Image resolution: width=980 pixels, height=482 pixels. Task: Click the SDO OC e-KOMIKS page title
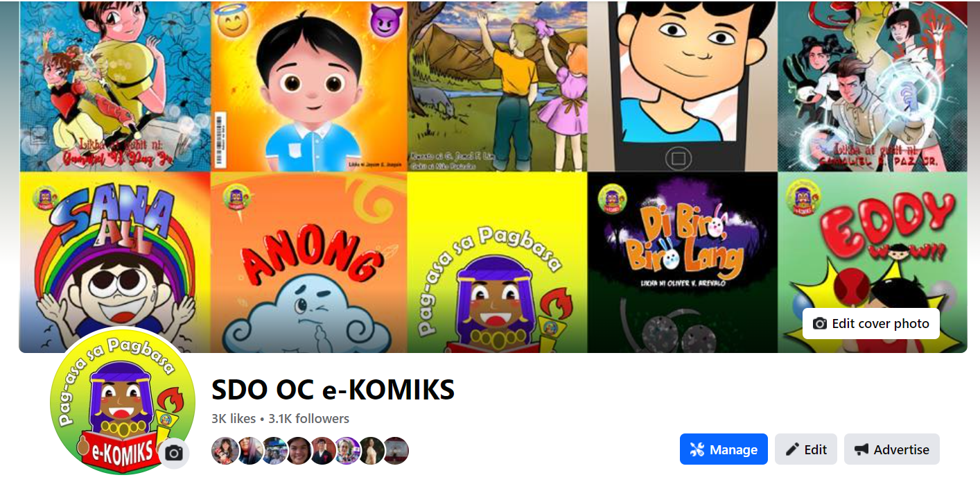[333, 390]
